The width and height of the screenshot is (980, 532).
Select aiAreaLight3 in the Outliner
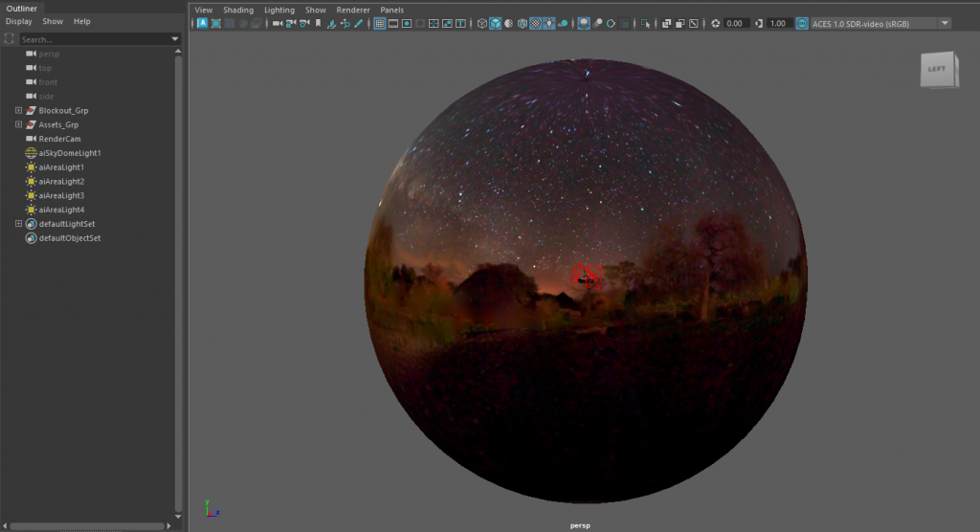pyautogui.click(x=61, y=195)
